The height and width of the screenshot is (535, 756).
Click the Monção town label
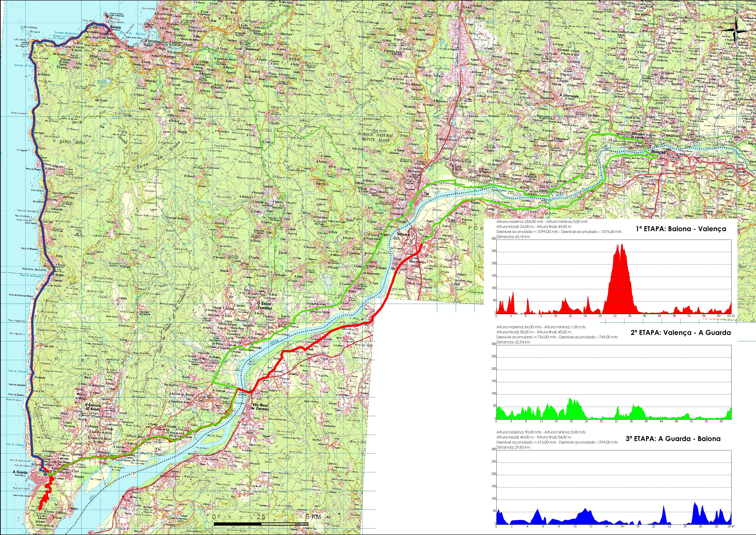(x=658, y=152)
